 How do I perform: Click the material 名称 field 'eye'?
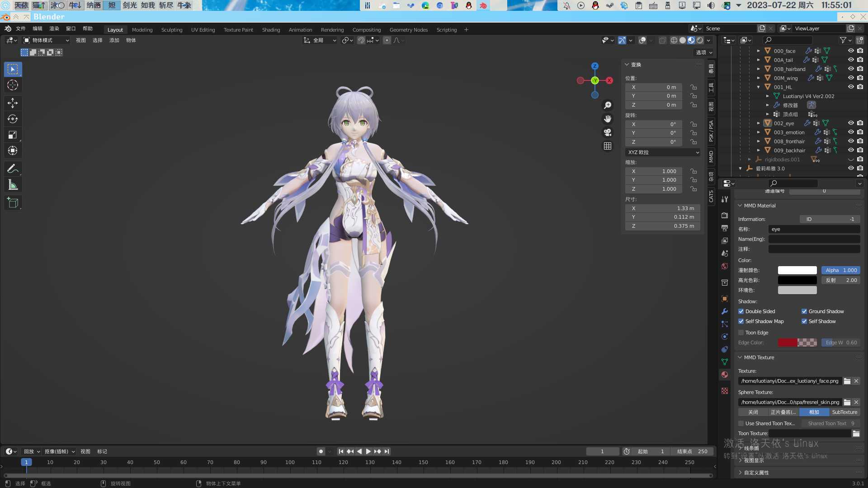(814, 229)
